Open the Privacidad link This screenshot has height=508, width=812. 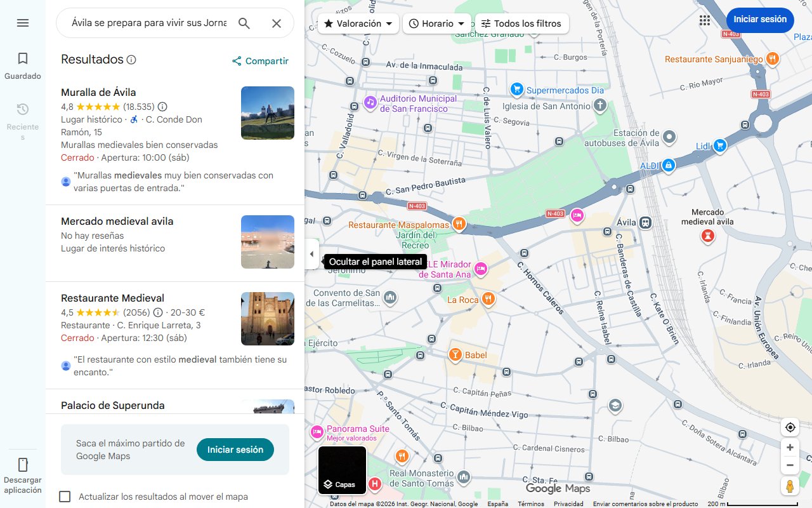[x=568, y=503]
